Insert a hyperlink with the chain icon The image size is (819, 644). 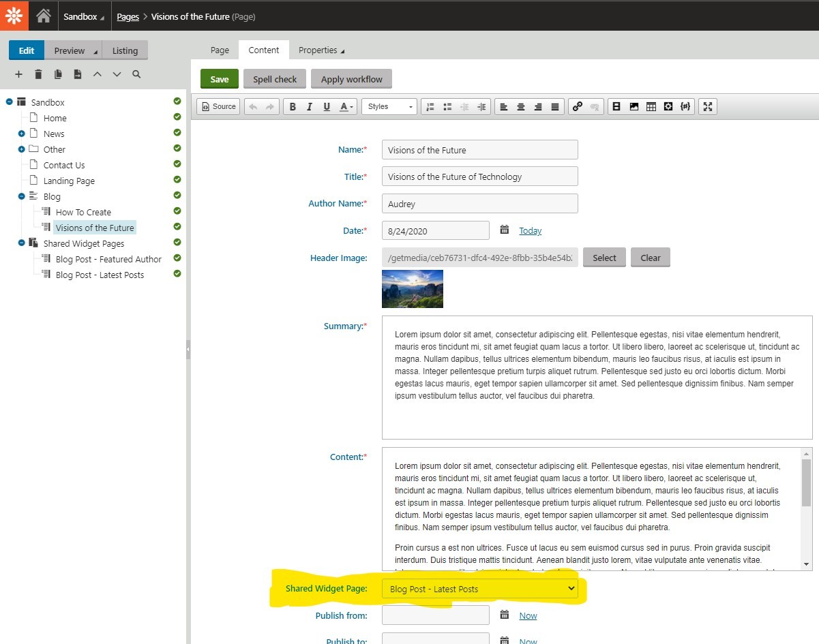pos(578,106)
